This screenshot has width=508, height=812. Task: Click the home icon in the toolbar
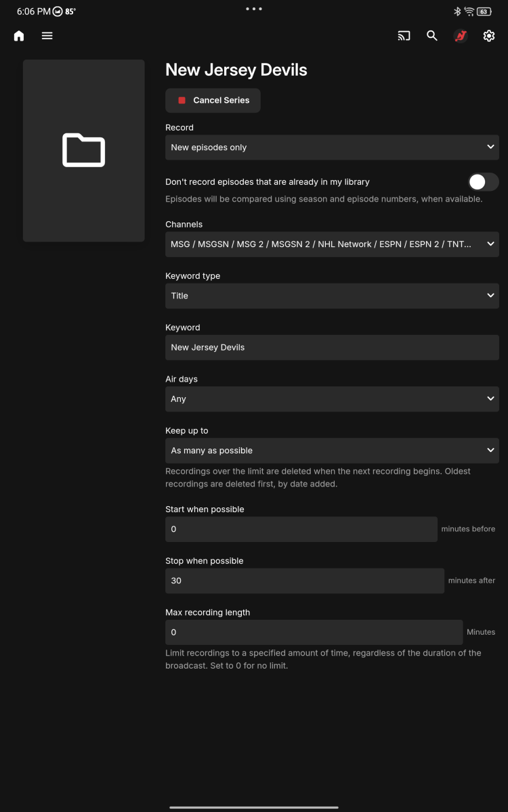coord(18,35)
